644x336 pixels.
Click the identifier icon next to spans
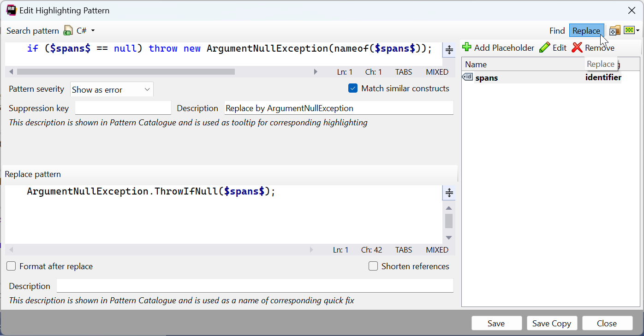467,77
